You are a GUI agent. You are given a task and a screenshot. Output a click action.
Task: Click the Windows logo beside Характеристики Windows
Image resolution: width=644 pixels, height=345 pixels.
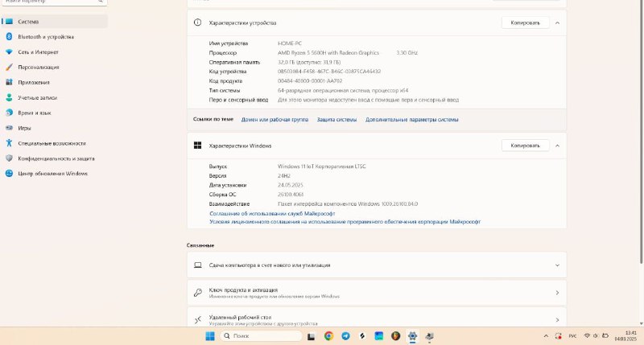[197, 146]
